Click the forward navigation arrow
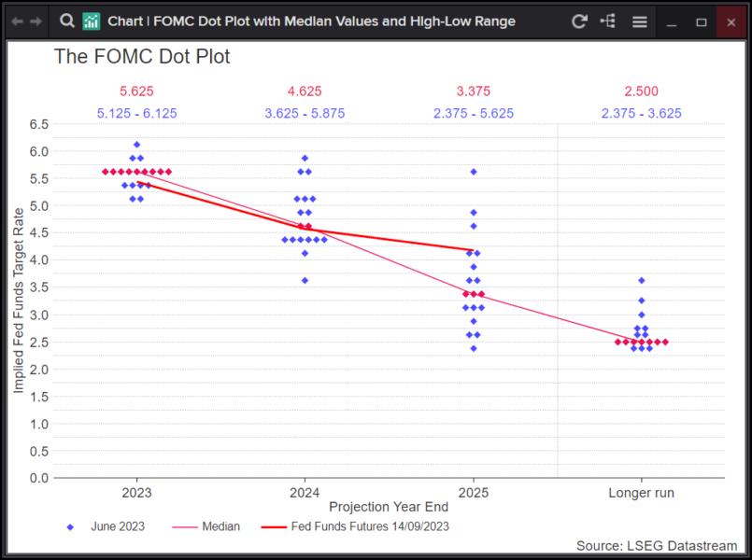Viewport: 752px width, 560px height. (34, 21)
